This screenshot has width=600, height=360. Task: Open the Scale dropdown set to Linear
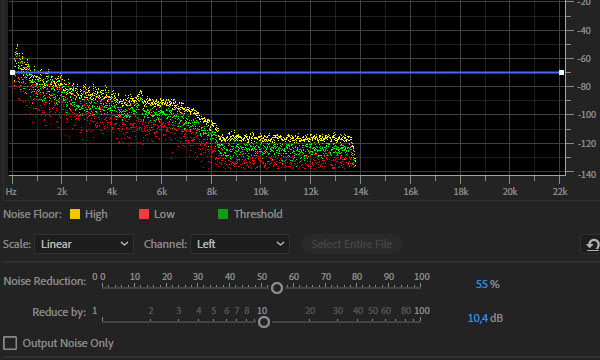pyautogui.click(x=84, y=244)
